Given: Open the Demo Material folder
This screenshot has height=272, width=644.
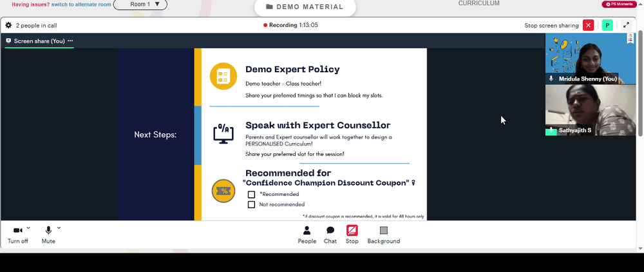Looking at the screenshot, I should coord(305,7).
